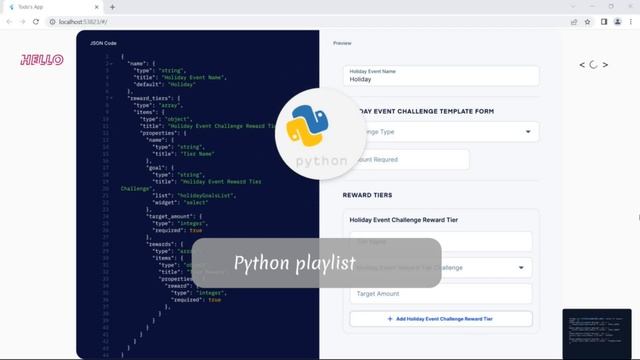Click the "default": "Holiday" code line
Screen dimensions: 640x360
164,84
